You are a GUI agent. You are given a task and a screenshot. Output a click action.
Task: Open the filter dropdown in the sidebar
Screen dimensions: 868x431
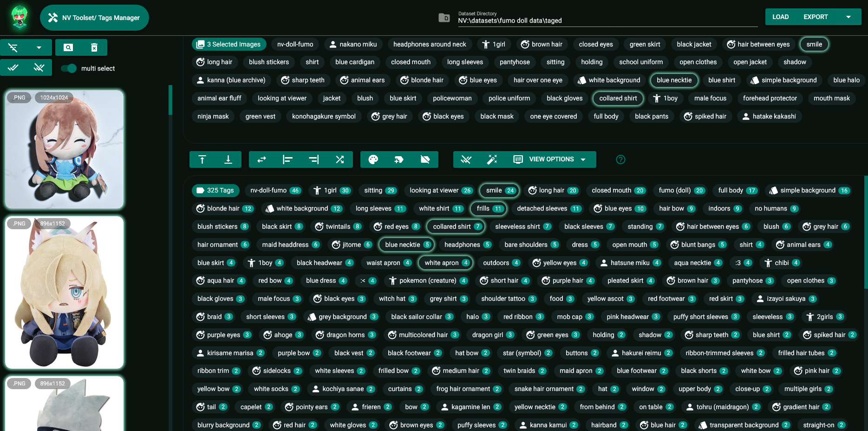click(x=39, y=47)
